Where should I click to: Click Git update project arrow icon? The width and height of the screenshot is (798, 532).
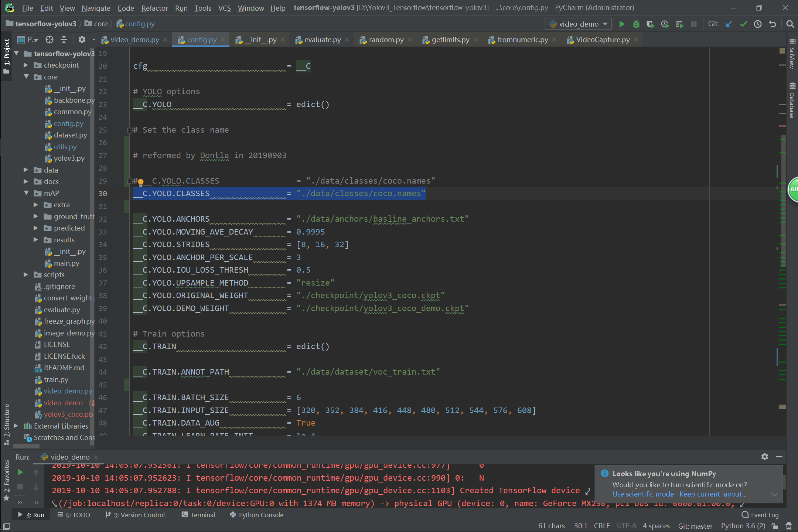pos(729,24)
